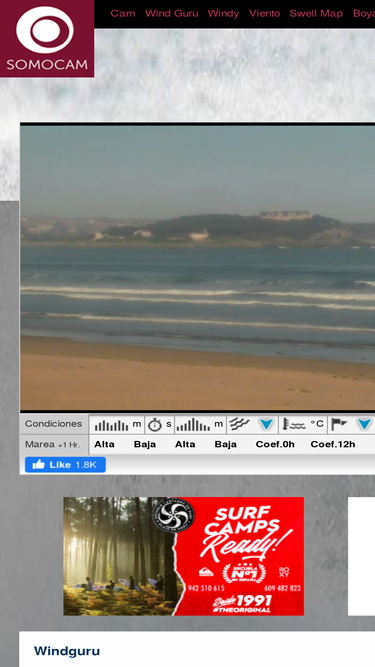Screen dimensions: 375x667
Task: Click the beach webcam video
Action: click(198, 267)
